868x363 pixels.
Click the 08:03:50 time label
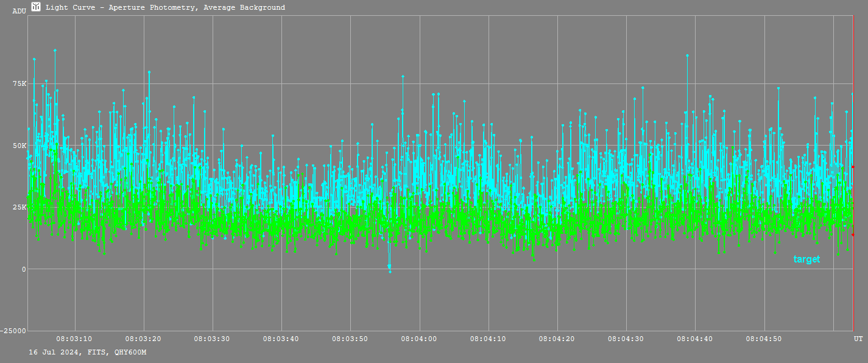350,338
